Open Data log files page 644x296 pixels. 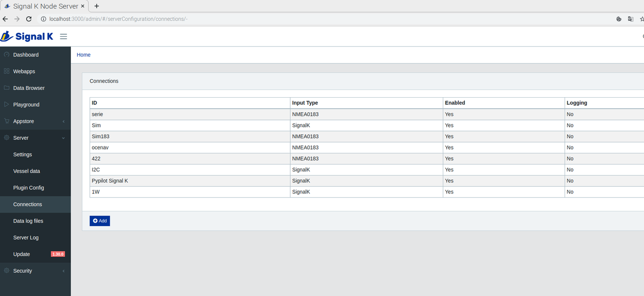click(x=35, y=220)
